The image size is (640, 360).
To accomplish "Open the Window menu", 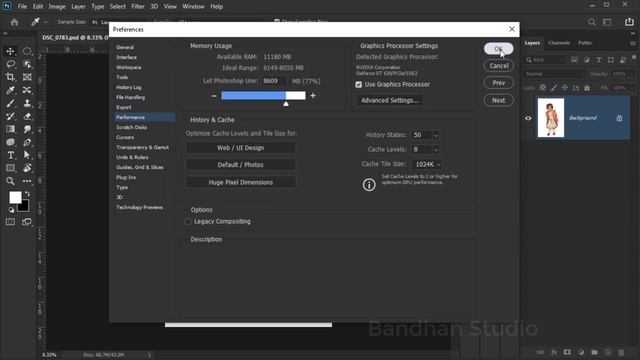I will tap(193, 7).
